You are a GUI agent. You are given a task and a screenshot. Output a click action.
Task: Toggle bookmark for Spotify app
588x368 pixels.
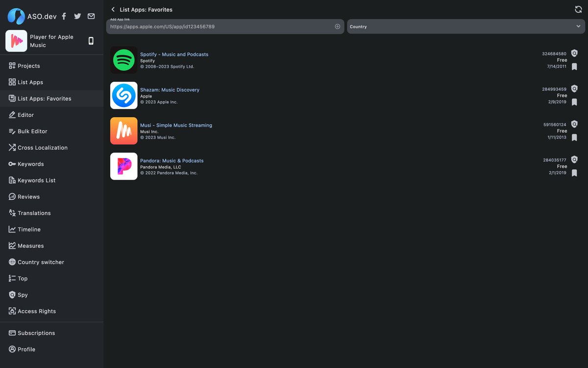pyautogui.click(x=574, y=67)
